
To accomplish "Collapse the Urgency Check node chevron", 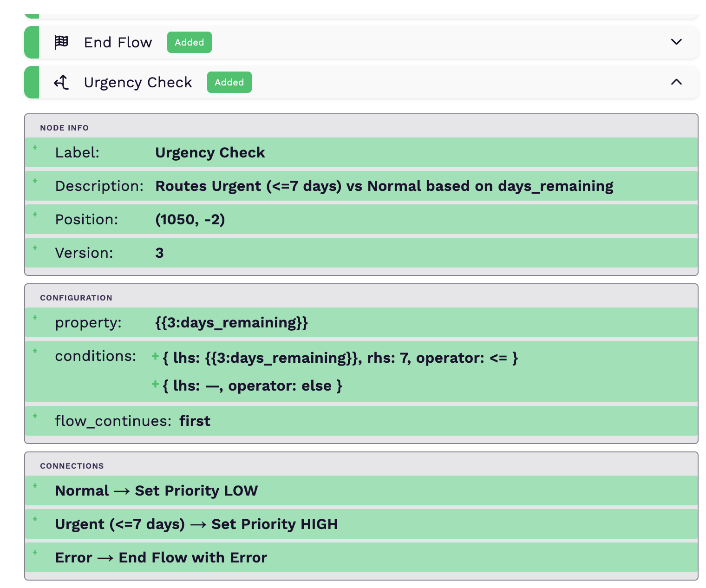I will [x=676, y=82].
